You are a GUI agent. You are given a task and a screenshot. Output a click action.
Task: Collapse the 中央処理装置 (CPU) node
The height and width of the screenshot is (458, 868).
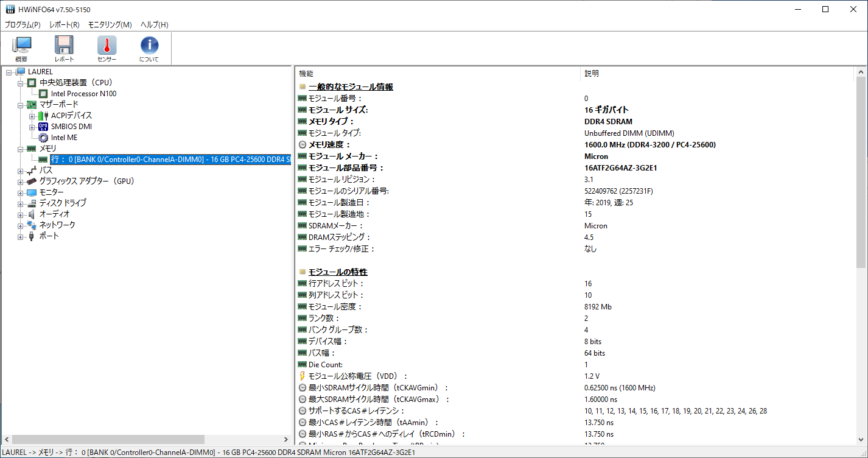[x=21, y=83]
